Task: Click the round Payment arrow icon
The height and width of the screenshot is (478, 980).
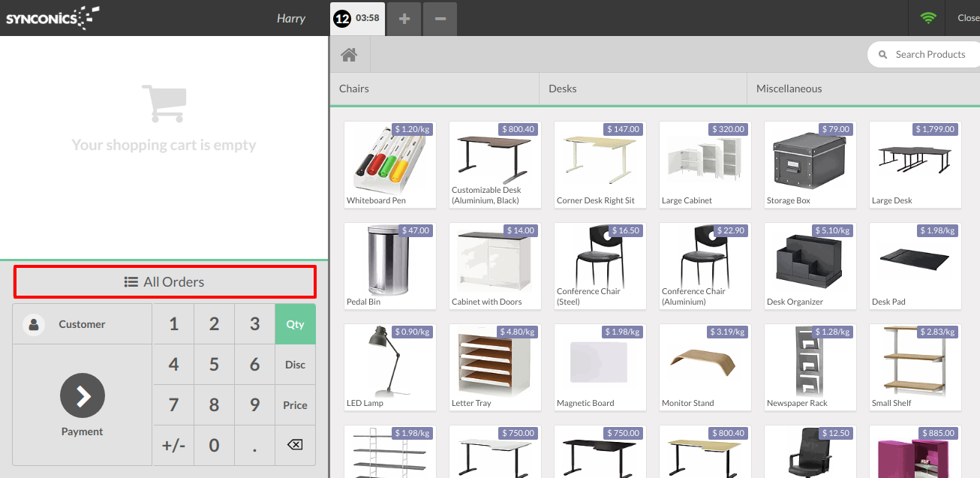Action: pos(83,395)
